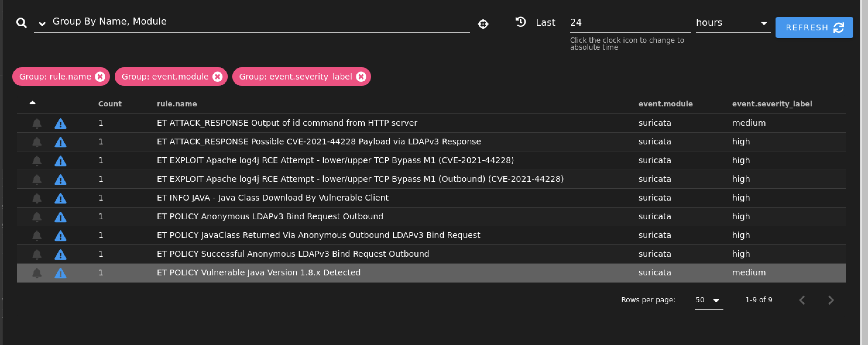Go to the next page arrow

[x=831, y=300]
